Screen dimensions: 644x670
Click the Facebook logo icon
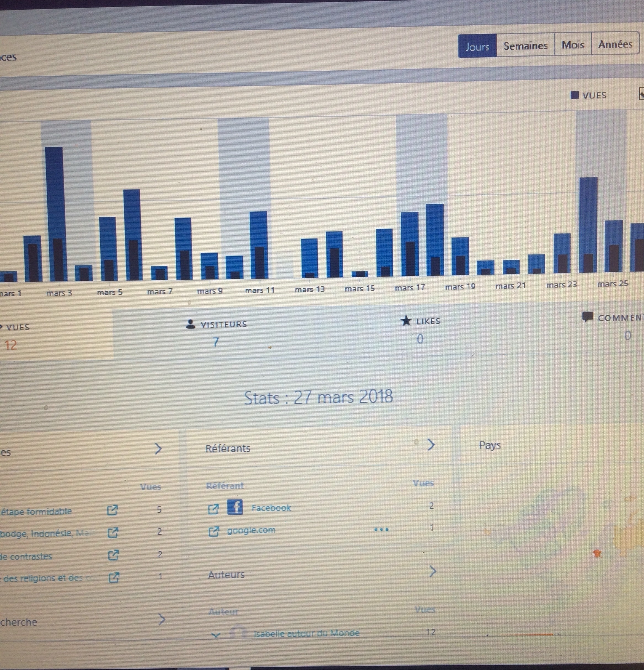click(x=235, y=507)
